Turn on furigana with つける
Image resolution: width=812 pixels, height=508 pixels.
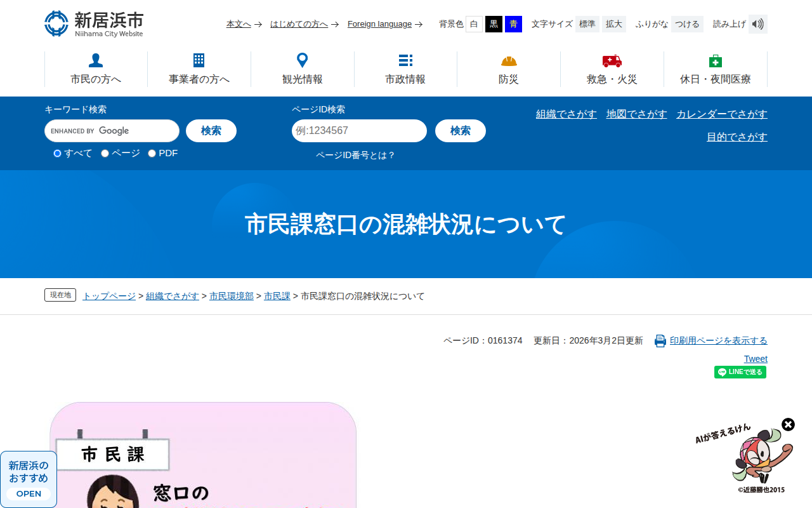click(687, 24)
